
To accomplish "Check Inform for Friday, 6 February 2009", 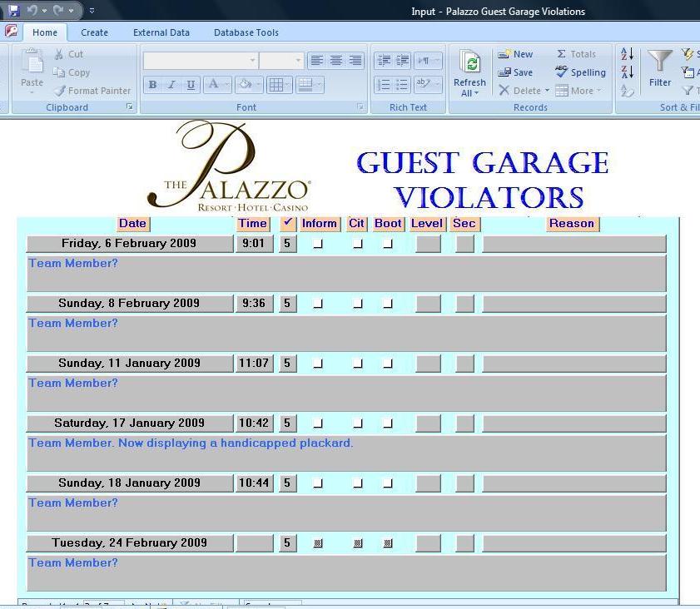I will (x=318, y=244).
